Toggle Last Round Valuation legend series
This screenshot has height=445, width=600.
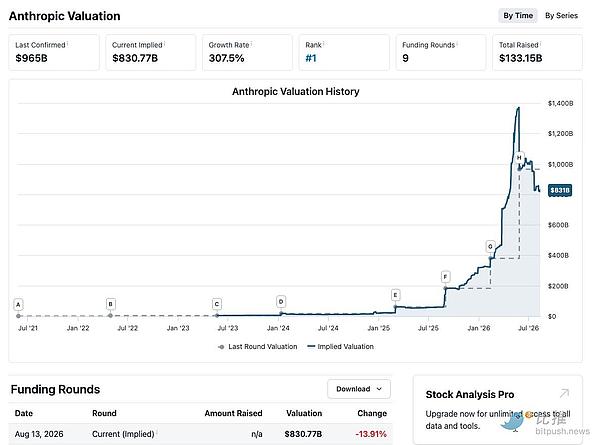click(258, 347)
